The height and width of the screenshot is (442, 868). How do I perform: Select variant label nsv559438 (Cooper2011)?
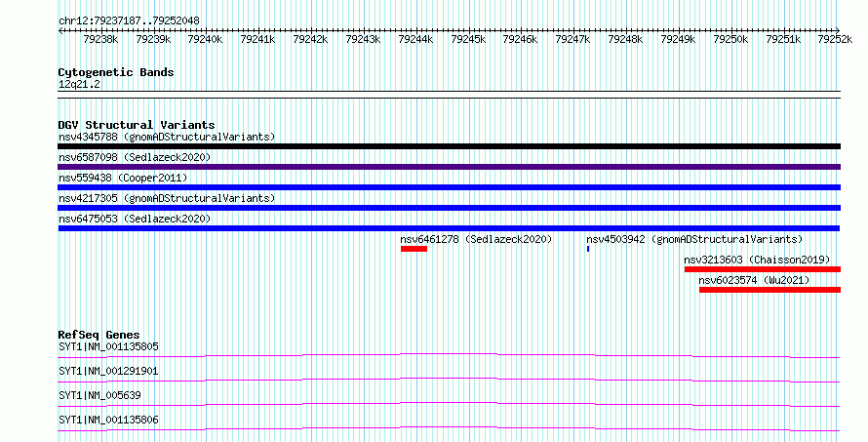click(x=123, y=178)
